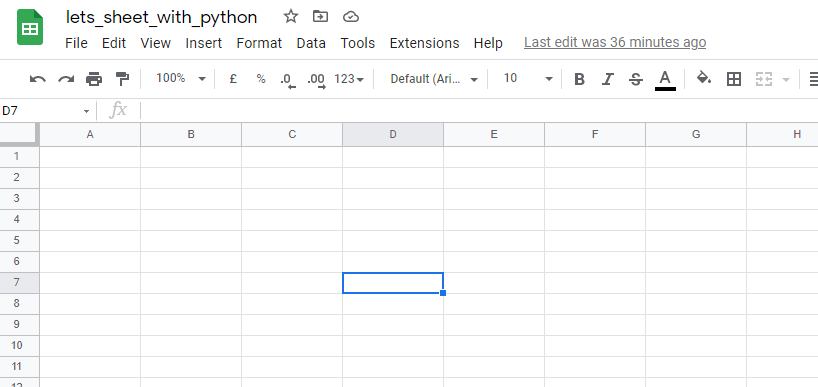This screenshot has width=818, height=387.
Task: Click cell A1
Action: [90, 156]
